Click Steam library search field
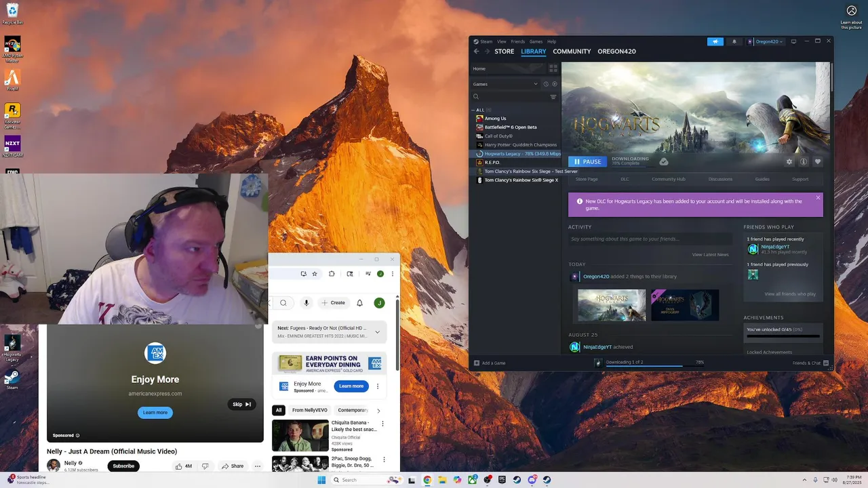This screenshot has height=488, width=868. [x=510, y=97]
